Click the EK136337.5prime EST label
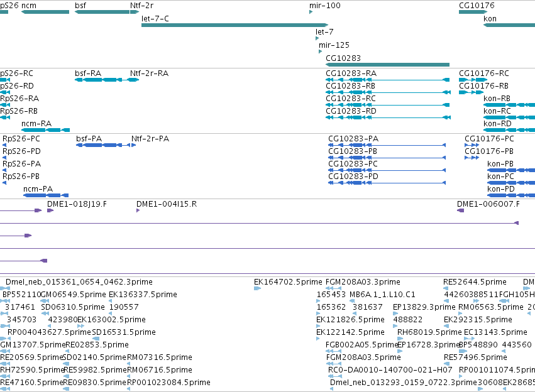Screen dimensions: 535x392 tap(143, 295)
